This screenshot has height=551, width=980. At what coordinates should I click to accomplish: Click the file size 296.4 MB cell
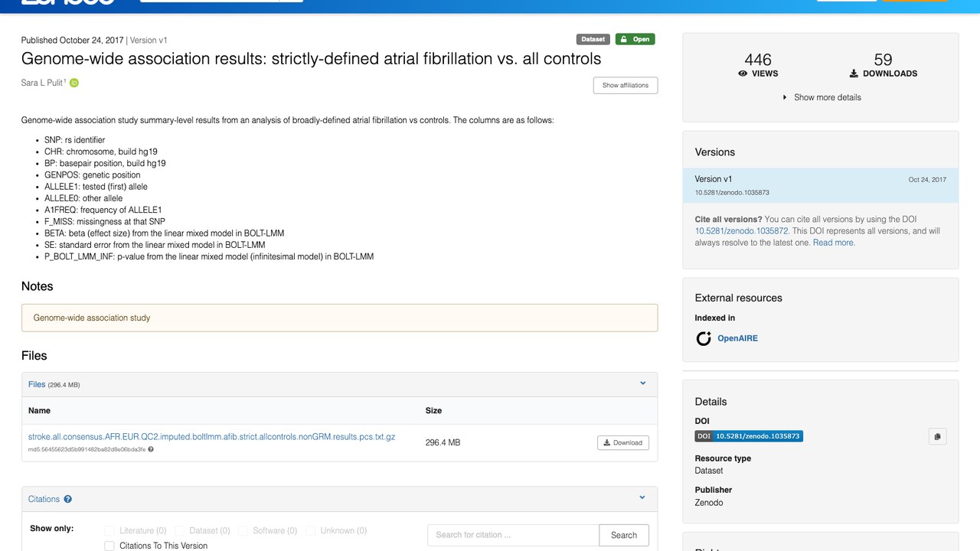443,442
